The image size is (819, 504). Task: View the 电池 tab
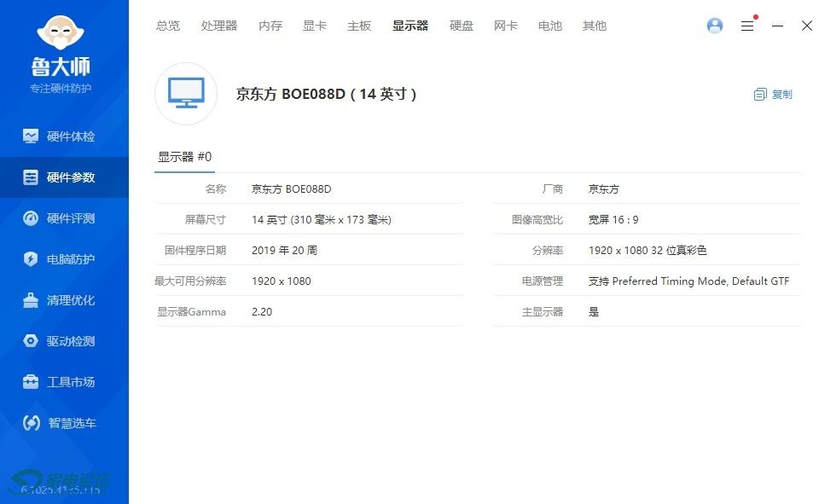pyautogui.click(x=550, y=26)
